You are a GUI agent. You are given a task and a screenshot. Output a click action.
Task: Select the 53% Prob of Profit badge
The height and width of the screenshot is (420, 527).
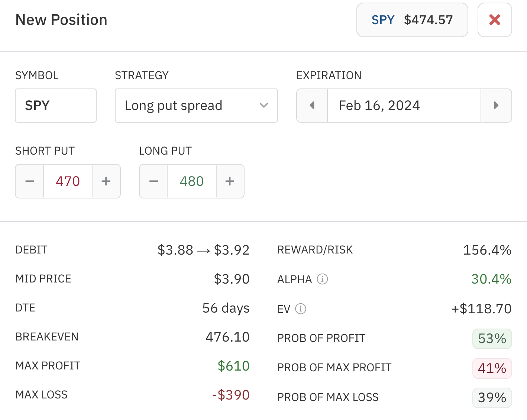tap(492, 339)
